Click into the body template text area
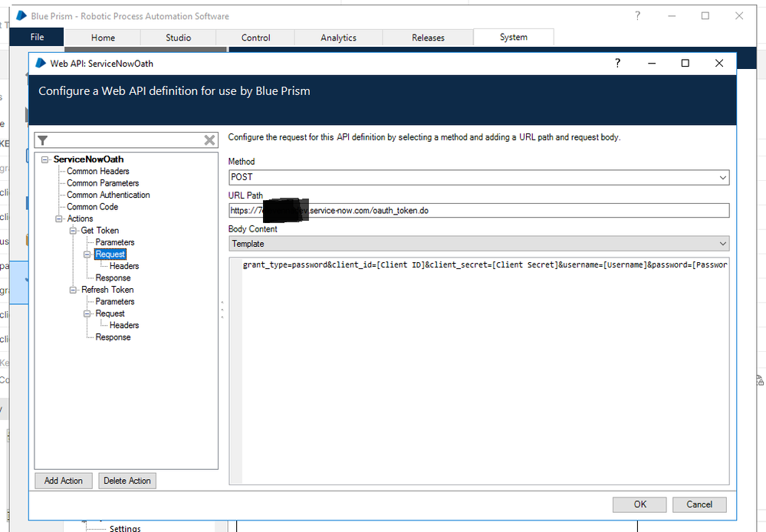 coord(478,371)
